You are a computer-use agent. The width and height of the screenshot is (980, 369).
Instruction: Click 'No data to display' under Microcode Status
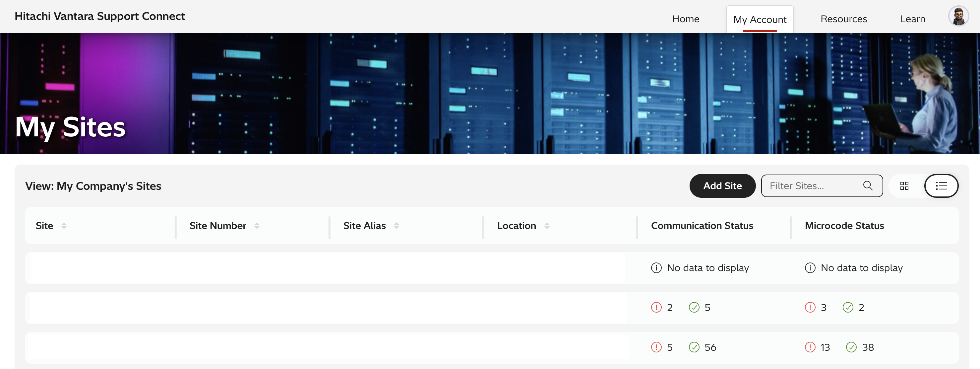click(861, 268)
